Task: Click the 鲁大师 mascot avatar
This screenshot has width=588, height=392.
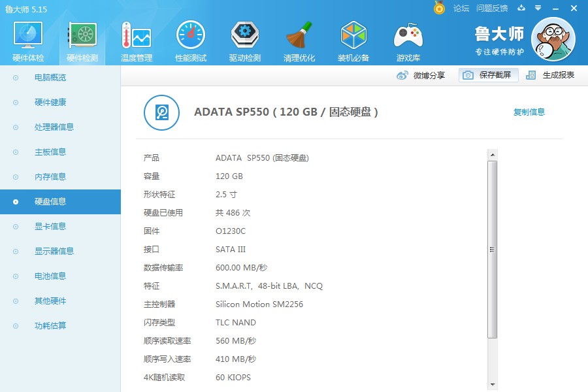Action: pos(553,39)
